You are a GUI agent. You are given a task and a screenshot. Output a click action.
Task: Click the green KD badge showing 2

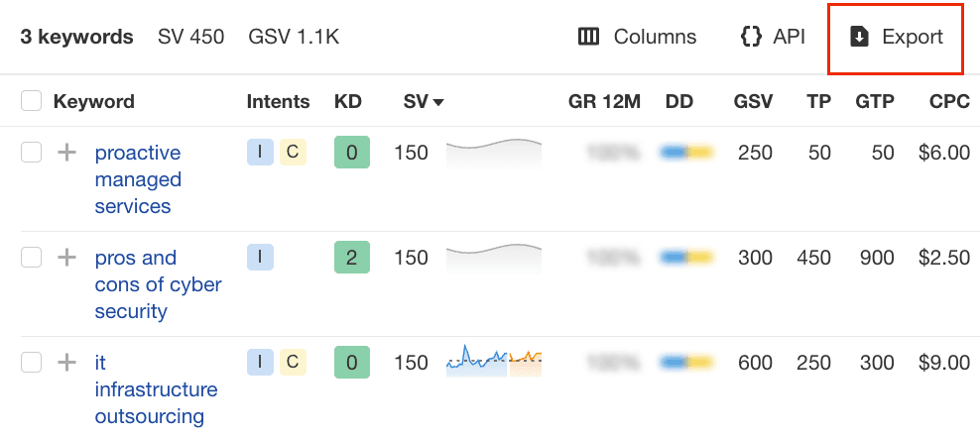[351, 258]
